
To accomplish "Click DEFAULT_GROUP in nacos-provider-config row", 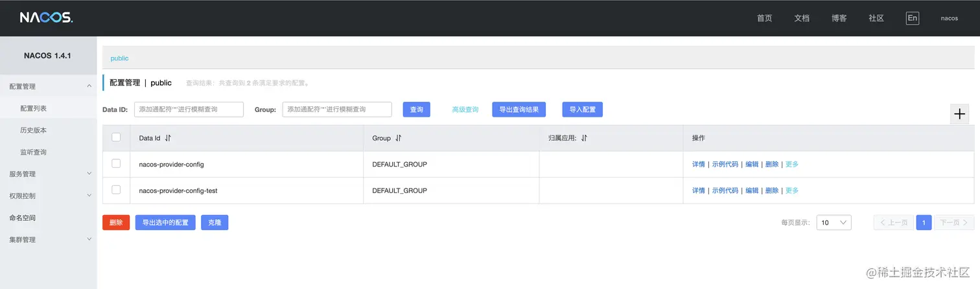I will [x=400, y=165].
